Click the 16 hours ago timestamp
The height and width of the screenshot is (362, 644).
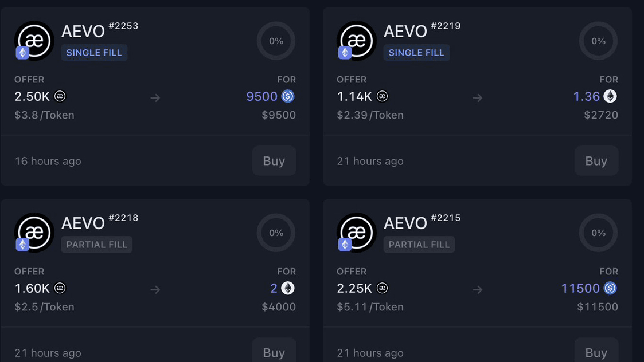click(x=48, y=161)
